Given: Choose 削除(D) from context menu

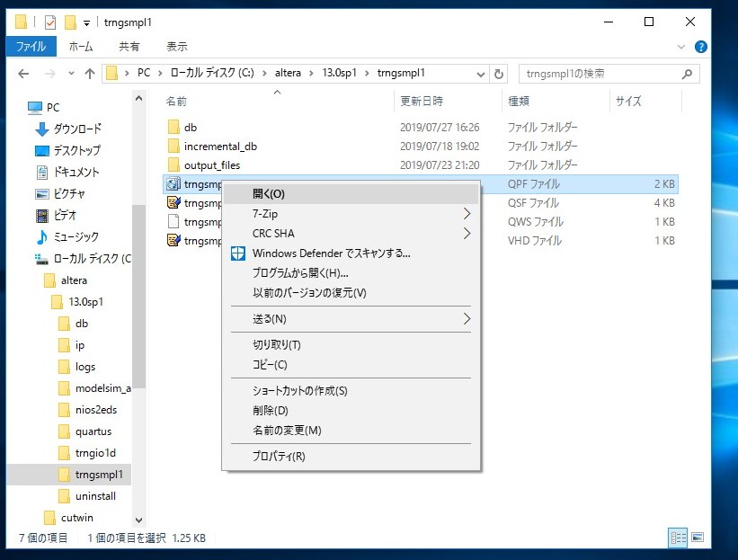Looking at the screenshot, I should coord(351,411).
